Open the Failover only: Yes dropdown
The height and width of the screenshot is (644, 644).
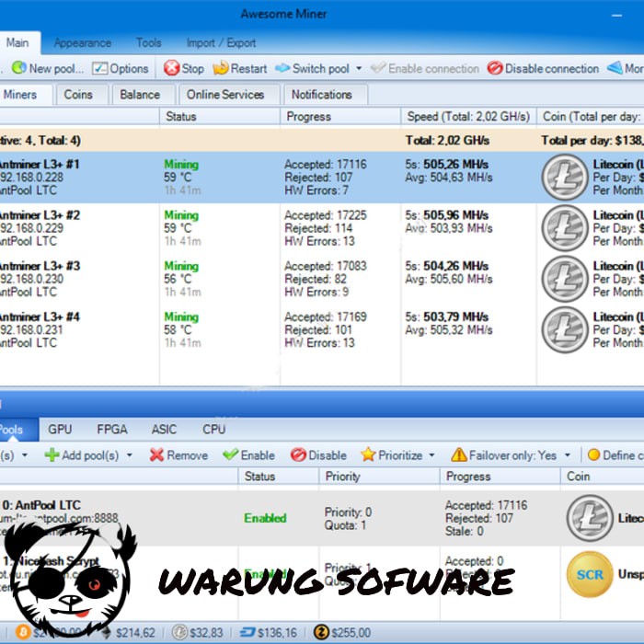pos(568,454)
